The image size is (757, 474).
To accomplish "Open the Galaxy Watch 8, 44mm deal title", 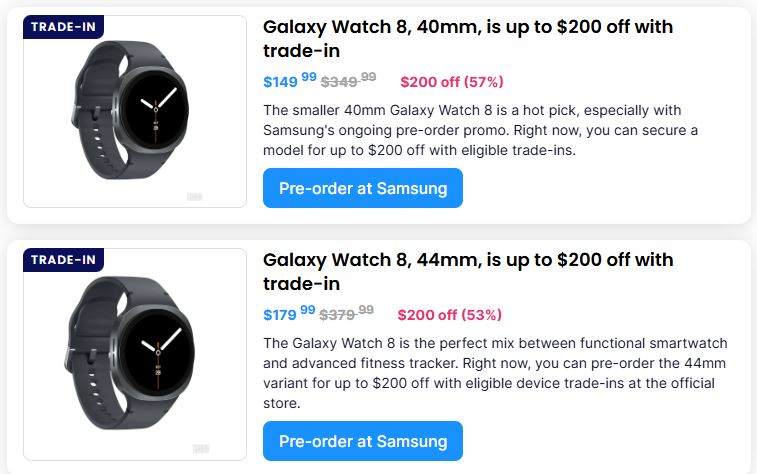I will [x=467, y=271].
